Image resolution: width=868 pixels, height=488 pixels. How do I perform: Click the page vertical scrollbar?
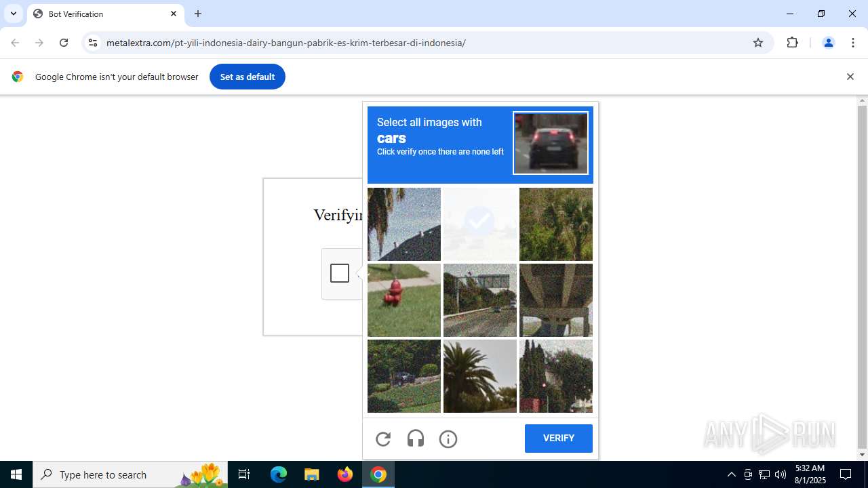point(862,278)
